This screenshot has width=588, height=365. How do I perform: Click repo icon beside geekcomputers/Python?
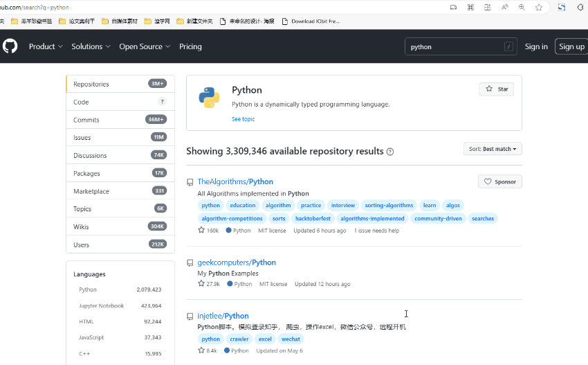click(x=190, y=263)
